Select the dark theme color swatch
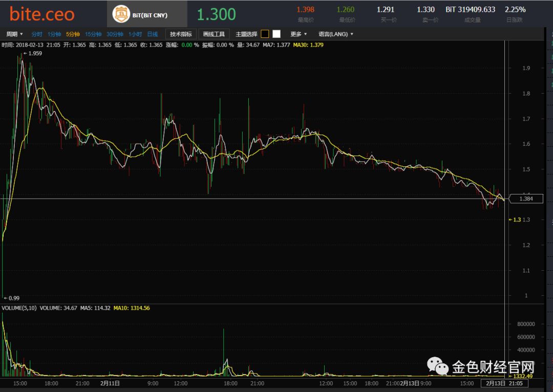The image size is (553, 392). click(x=264, y=33)
